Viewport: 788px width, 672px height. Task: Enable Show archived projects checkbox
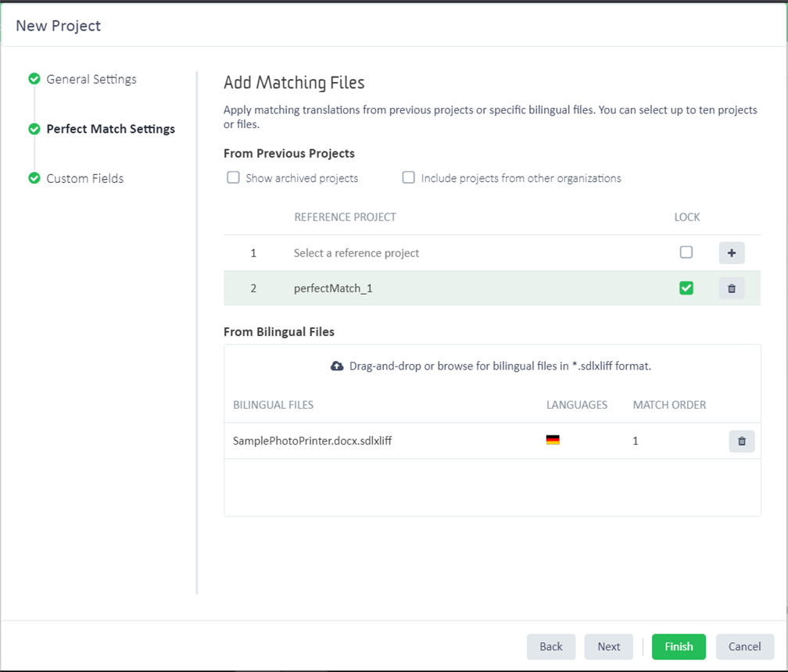coord(233,177)
